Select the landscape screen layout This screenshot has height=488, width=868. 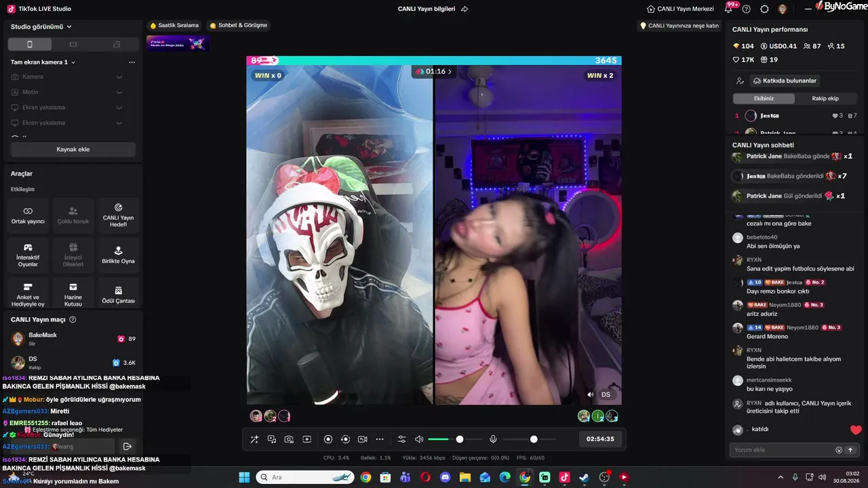tap(73, 44)
